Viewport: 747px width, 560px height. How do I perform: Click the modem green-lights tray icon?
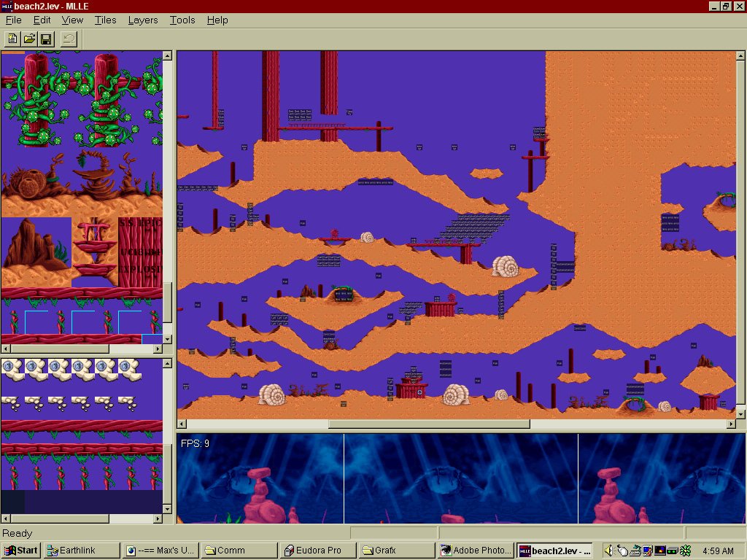point(672,551)
